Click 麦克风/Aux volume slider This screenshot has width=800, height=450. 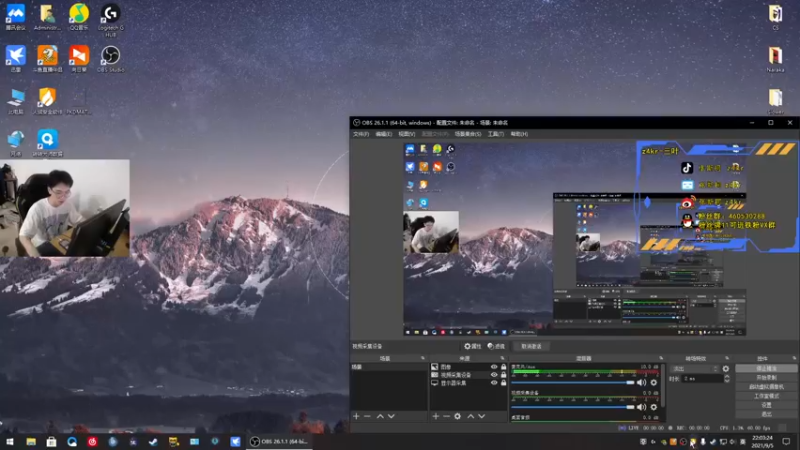(x=572, y=382)
